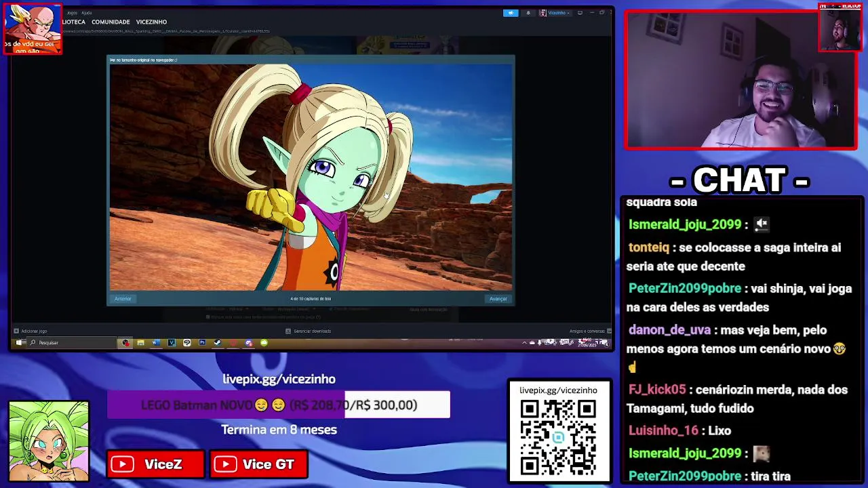This screenshot has height=488, width=868.
Task: Click the Steam icon in the taskbar
Action: 218,343
